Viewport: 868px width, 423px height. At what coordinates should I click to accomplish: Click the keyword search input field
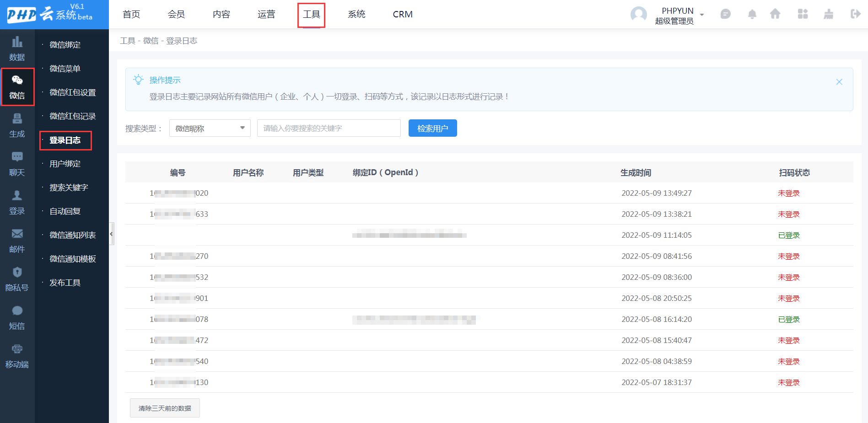coord(329,128)
